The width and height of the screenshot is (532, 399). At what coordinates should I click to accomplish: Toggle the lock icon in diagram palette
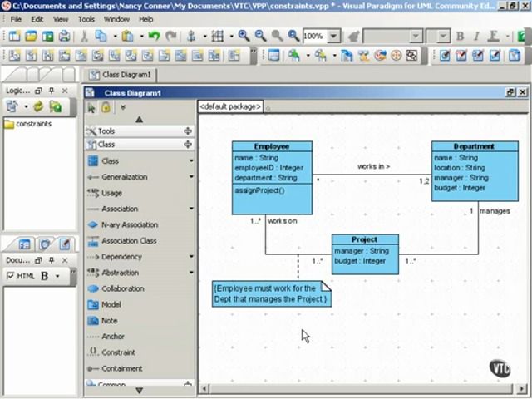106,108
